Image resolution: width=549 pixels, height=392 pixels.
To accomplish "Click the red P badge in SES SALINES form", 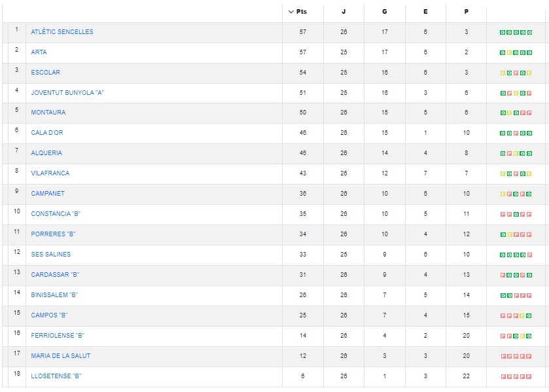I will [x=529, y=255].
